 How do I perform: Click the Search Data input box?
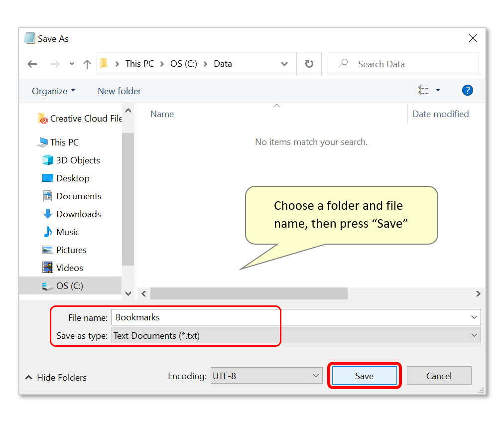click(x=403, y=64)
